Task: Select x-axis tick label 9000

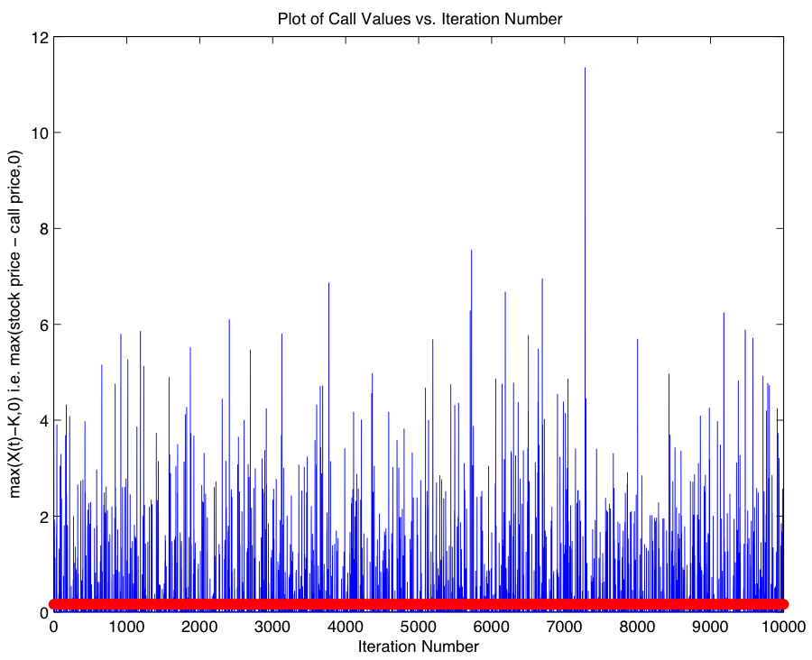Action: [710, 628]
